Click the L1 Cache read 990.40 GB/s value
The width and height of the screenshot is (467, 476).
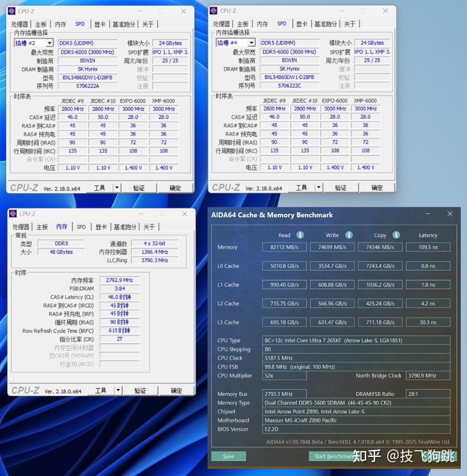click(x=284, y=285)
